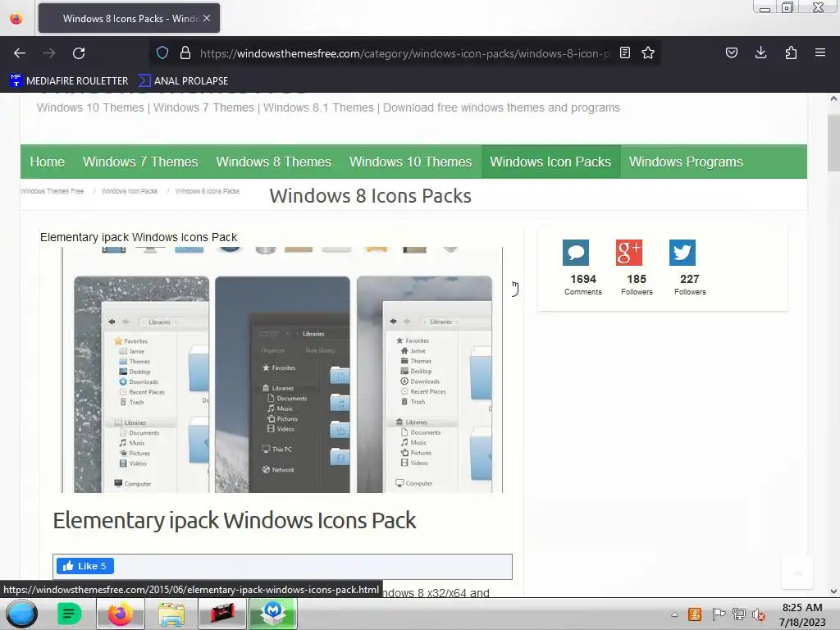Open the Windows 7 Themes menu
Image resolution: width=840 pixels, height=630 pixels.
[x=140, y=162]
